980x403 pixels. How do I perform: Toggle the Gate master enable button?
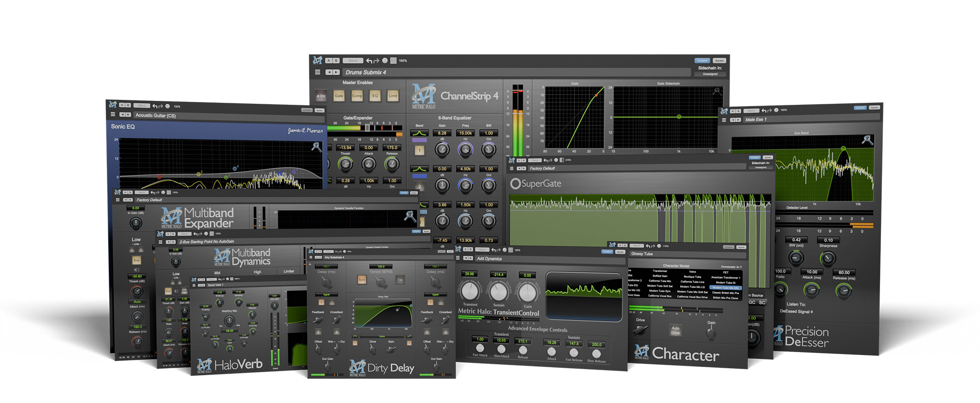click(x=339, y=96)
